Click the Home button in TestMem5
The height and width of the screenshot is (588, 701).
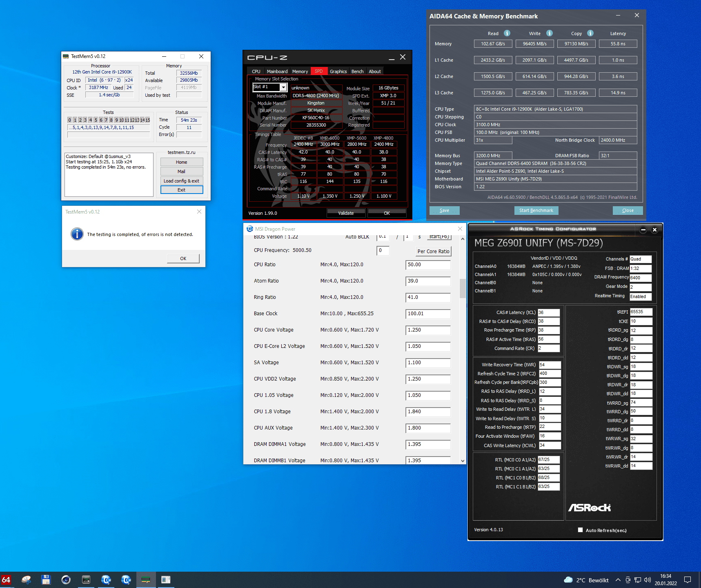(x=182, y=162)
